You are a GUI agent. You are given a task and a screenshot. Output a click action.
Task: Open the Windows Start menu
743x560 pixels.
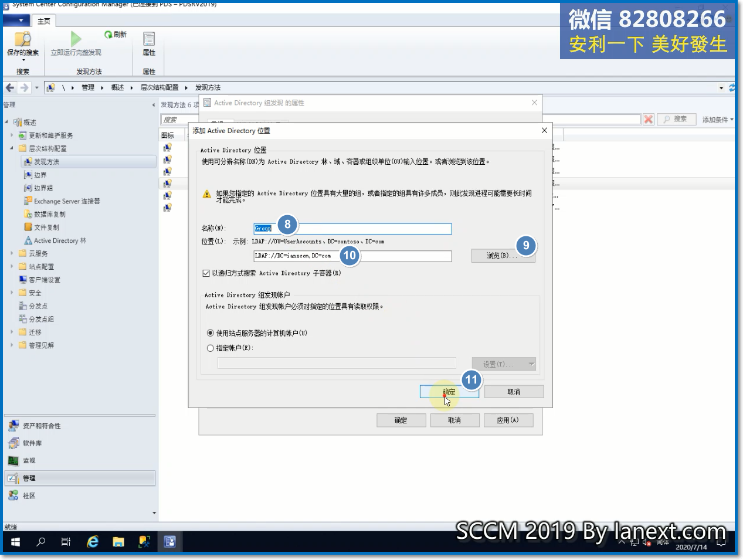click(16, 542)
